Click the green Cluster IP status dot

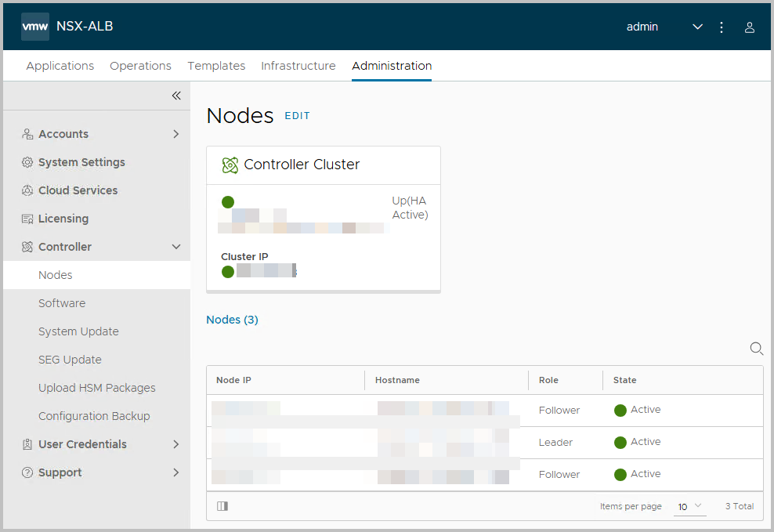point(227,272)
